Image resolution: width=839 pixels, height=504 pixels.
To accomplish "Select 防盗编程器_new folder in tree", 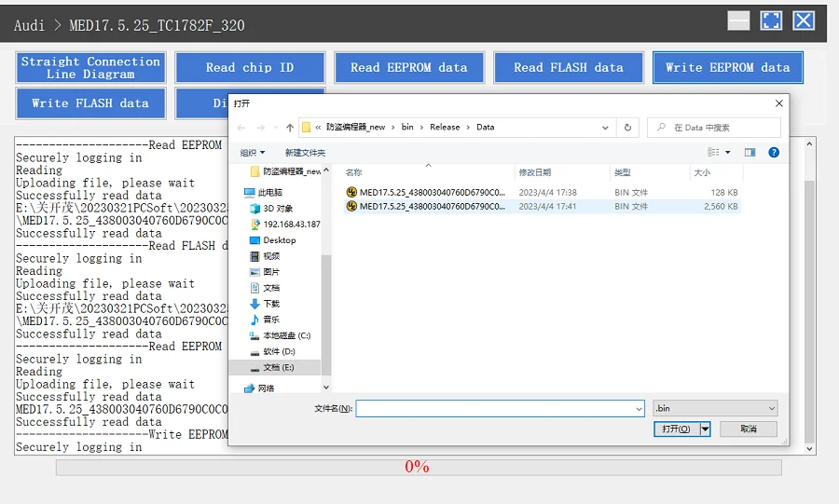I will (x=286, y=171).
